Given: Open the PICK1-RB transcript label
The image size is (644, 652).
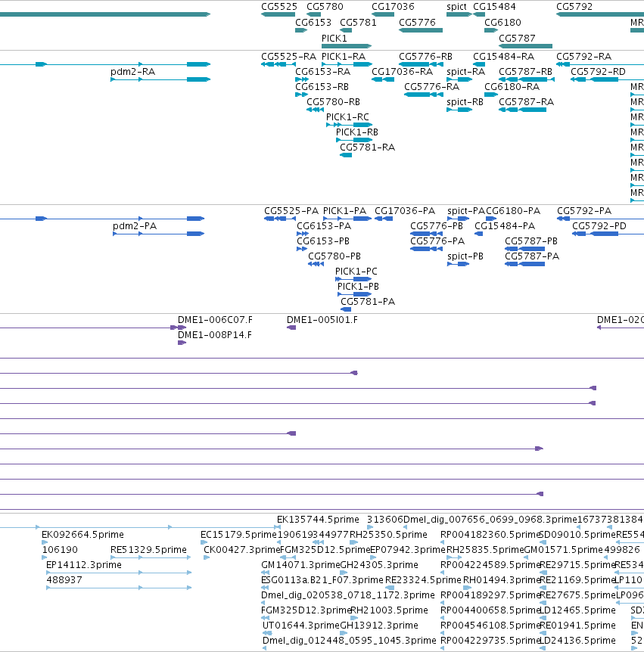Looking at the screenshot, I should (x=357, y=132).
